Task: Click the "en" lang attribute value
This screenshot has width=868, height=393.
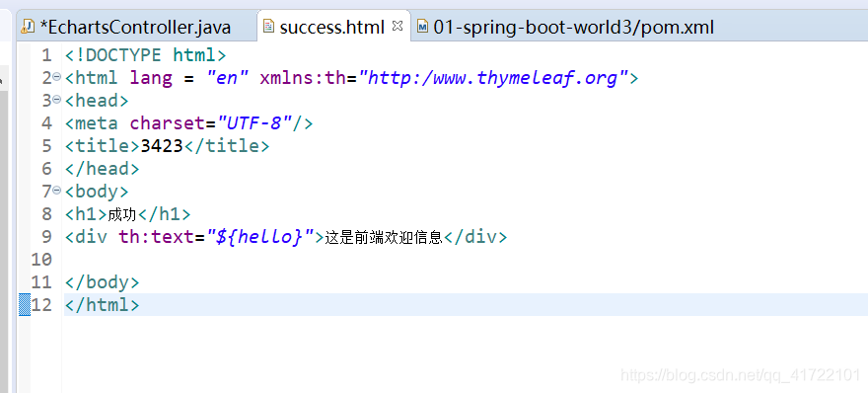Action: (x=229, y=78)
